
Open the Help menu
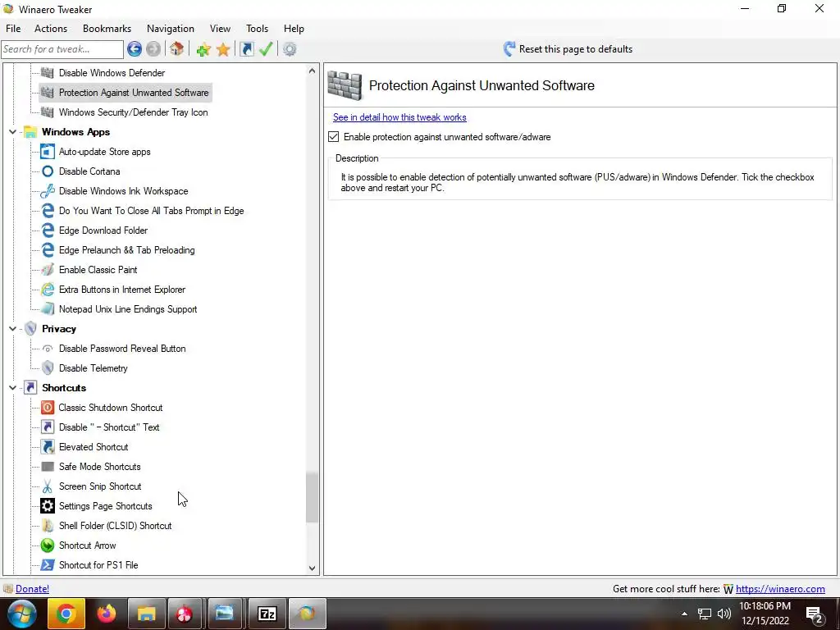294,29
